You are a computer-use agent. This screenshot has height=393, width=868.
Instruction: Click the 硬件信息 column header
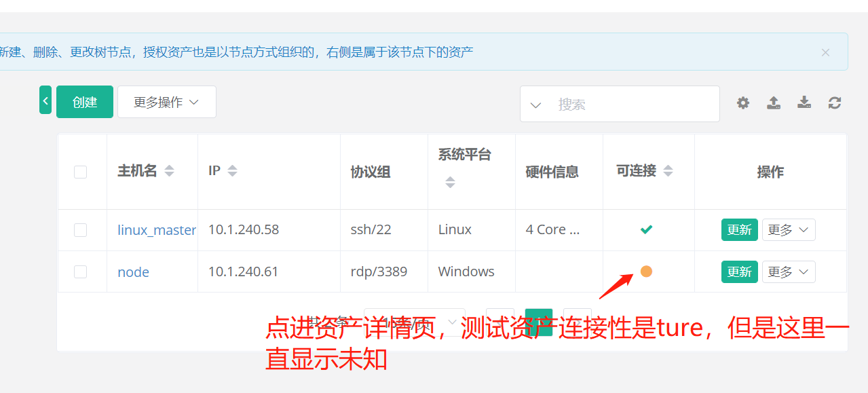point(552,172)
